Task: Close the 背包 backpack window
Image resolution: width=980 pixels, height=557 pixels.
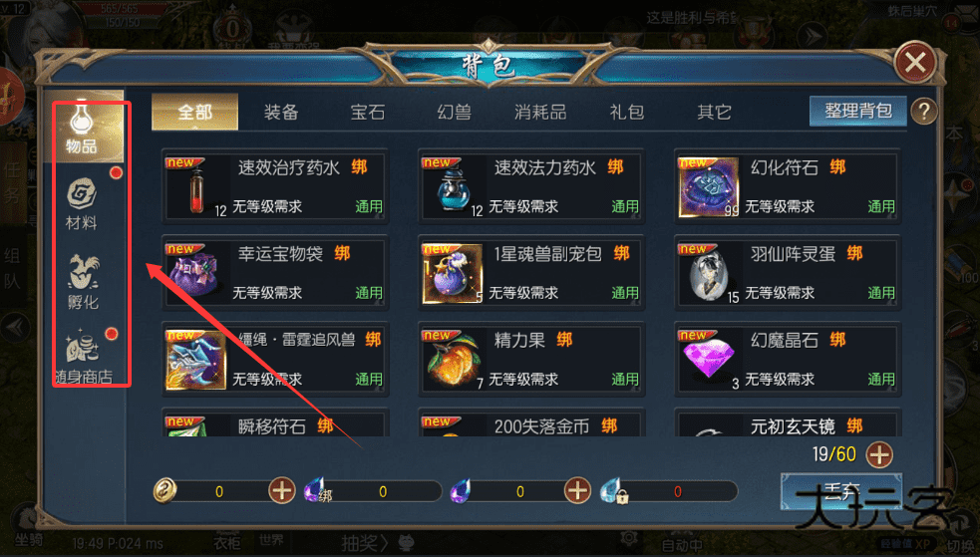Action: pyautogui.click(x=915, y=63)
